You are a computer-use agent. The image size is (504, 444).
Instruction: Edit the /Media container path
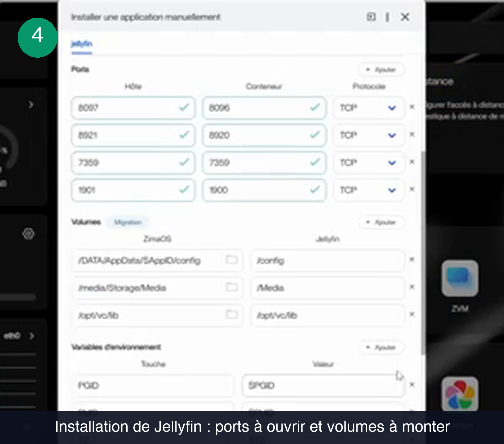click(328, 288)
